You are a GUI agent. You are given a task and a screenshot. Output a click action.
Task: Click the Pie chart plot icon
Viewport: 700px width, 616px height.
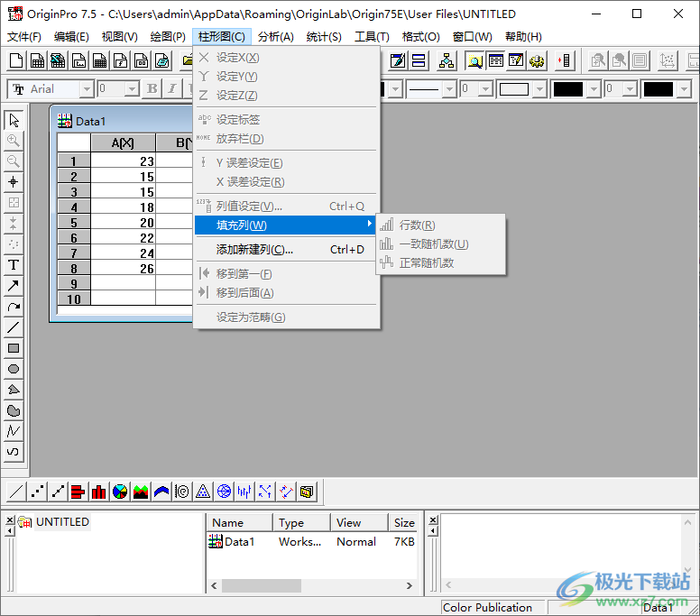click(120, 492)
